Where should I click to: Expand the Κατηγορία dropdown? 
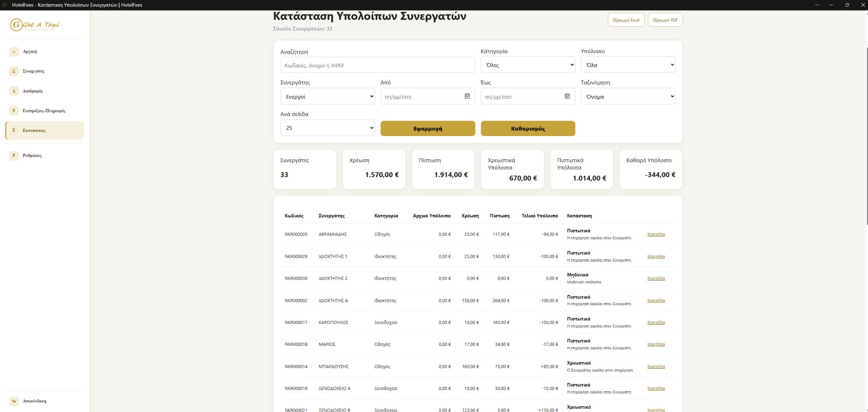point(528,65)
